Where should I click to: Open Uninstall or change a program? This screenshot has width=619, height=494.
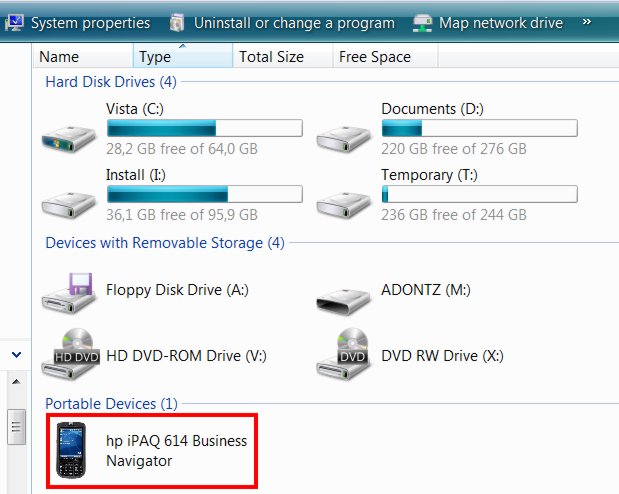tap(282, 23)
